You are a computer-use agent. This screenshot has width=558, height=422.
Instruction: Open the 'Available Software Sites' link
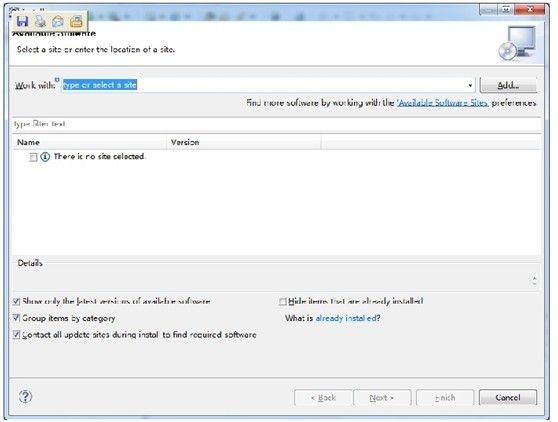click(x=443, y=103)
